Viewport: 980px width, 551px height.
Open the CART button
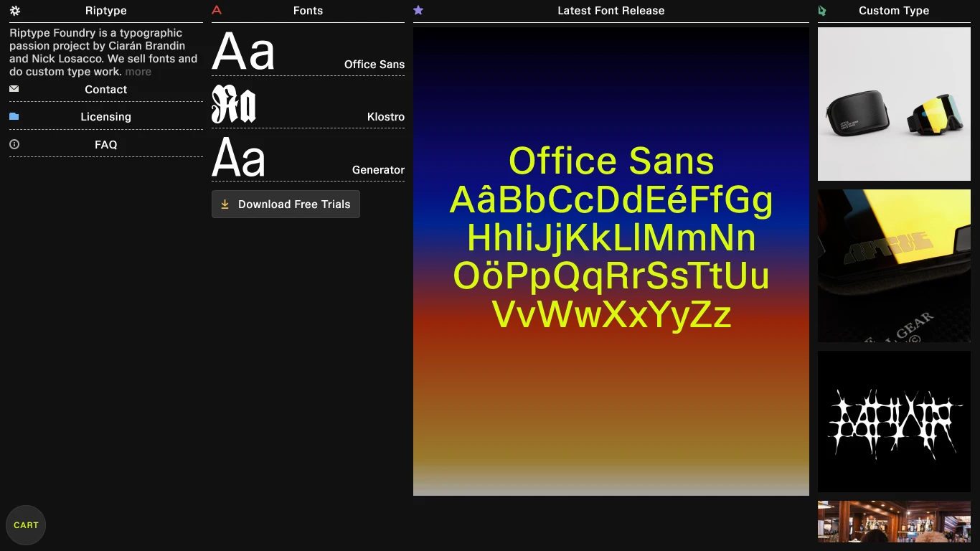(26, 525)
